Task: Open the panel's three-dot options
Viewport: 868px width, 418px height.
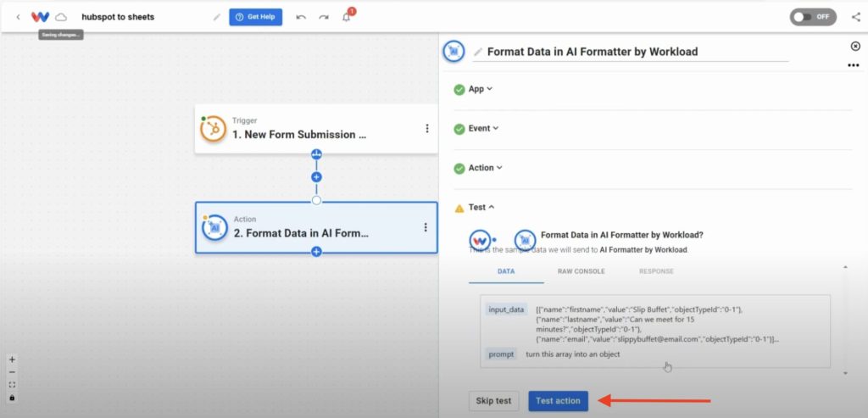Action: tap(853, 65)
